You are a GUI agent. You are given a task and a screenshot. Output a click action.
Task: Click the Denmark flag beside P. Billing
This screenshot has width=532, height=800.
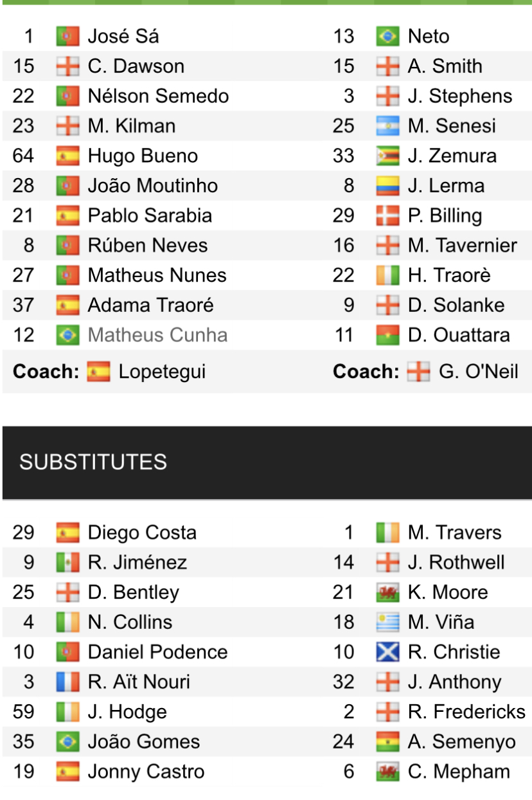click(x=387, y=215)
